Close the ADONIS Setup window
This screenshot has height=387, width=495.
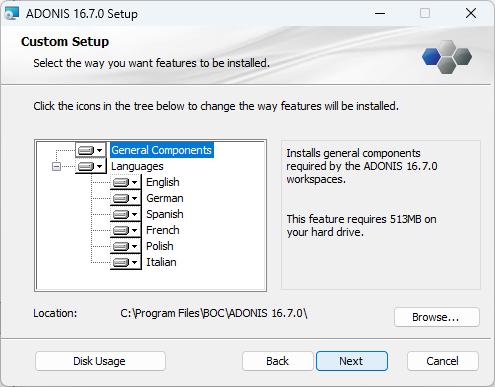pos(471,14)
